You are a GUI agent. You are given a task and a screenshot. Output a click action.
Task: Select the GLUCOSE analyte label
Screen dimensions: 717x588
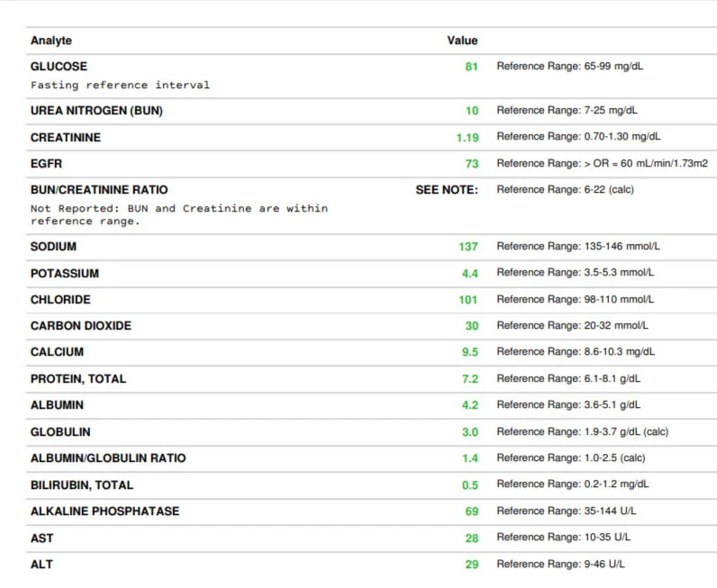tap(59, 67)
